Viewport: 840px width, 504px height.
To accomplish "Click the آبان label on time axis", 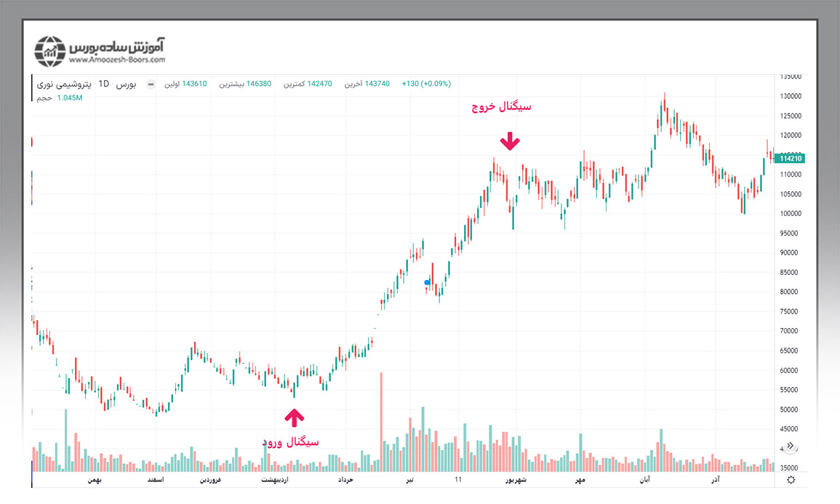I will tap(644, 480).
